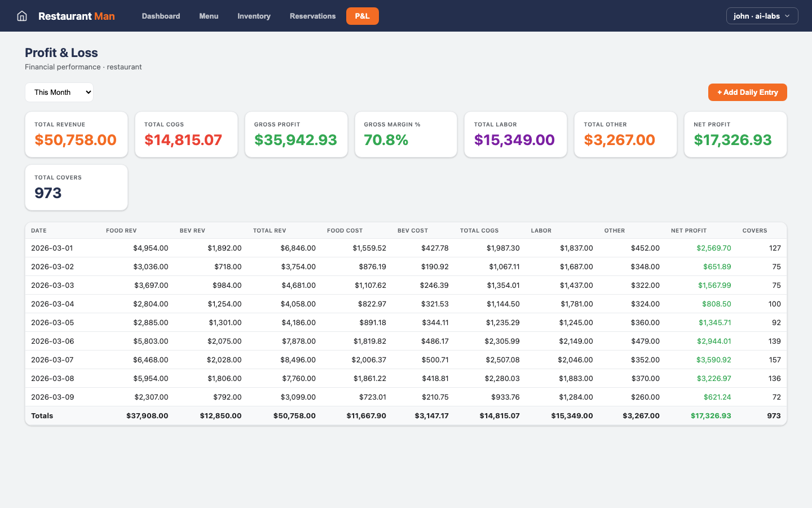
Task: Go to the Menu tab
Action: coord(209,16)
